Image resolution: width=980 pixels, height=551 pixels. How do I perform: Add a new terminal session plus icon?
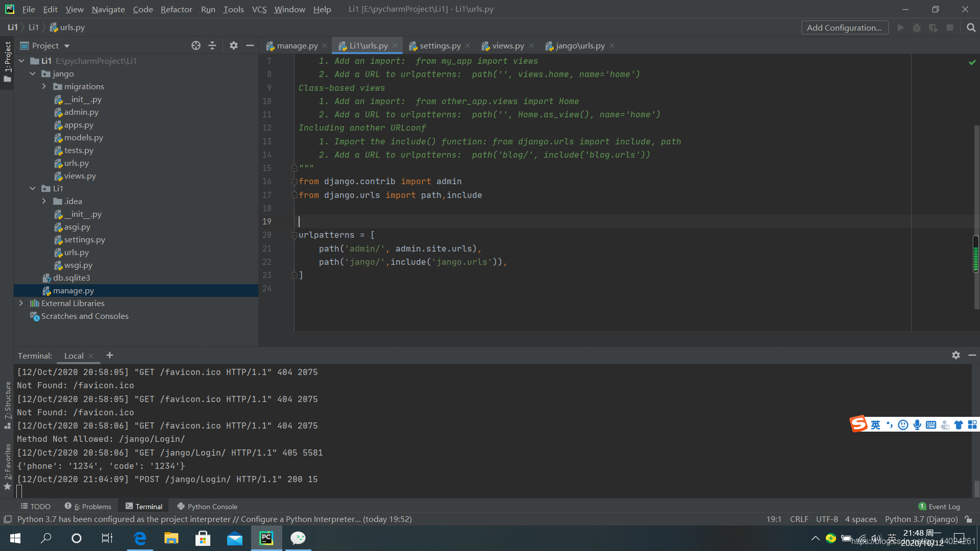110,355
